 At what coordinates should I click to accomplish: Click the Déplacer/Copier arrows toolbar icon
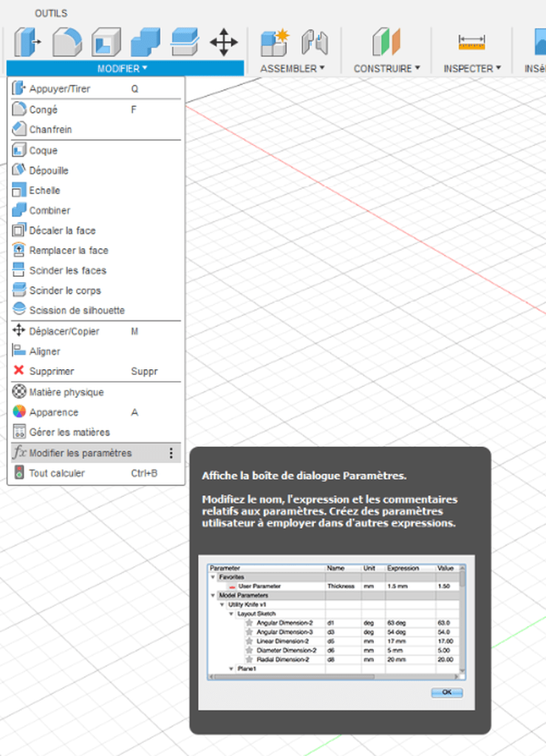224,42
